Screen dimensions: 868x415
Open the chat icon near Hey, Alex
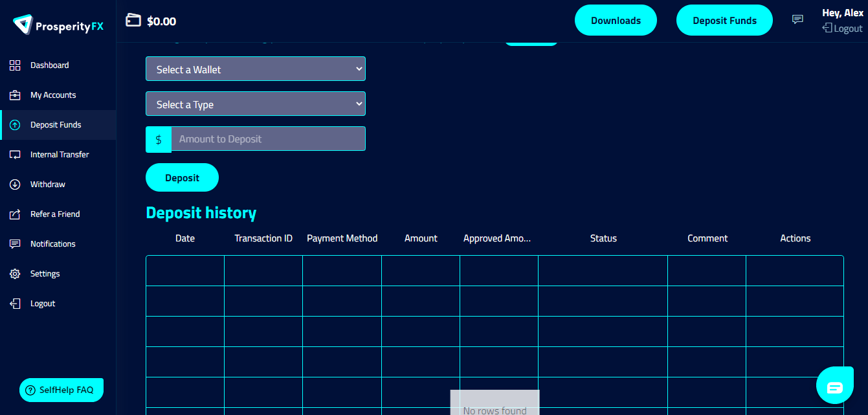point(797,19)
